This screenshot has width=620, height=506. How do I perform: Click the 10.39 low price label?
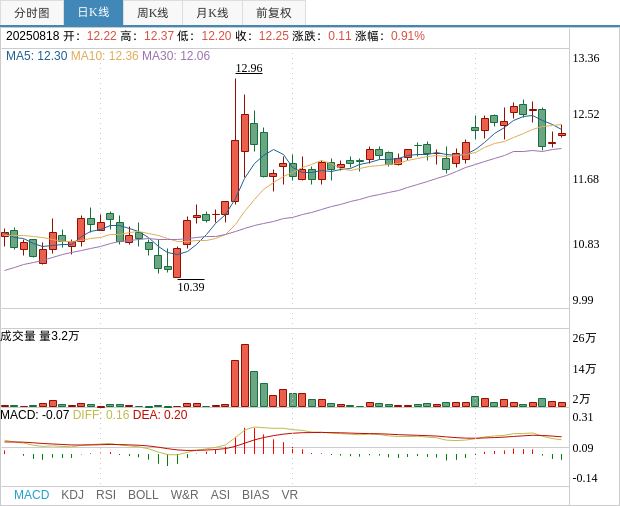pos(191,286)
